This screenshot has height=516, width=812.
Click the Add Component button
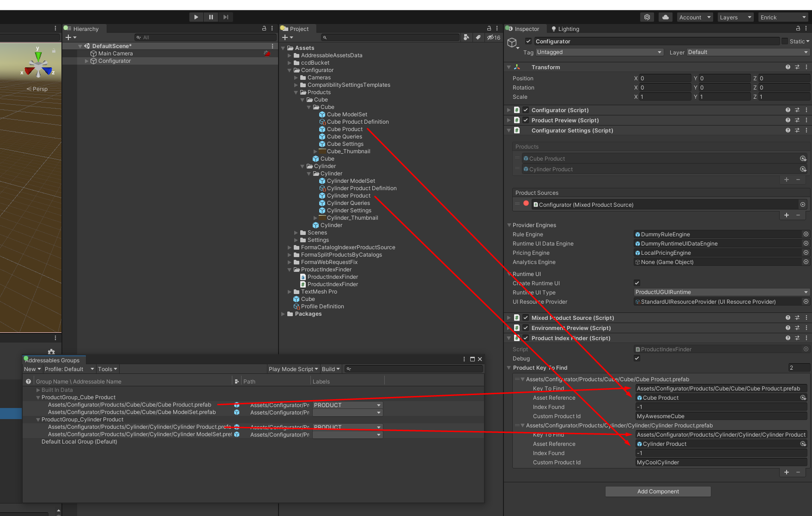[658, 491]
